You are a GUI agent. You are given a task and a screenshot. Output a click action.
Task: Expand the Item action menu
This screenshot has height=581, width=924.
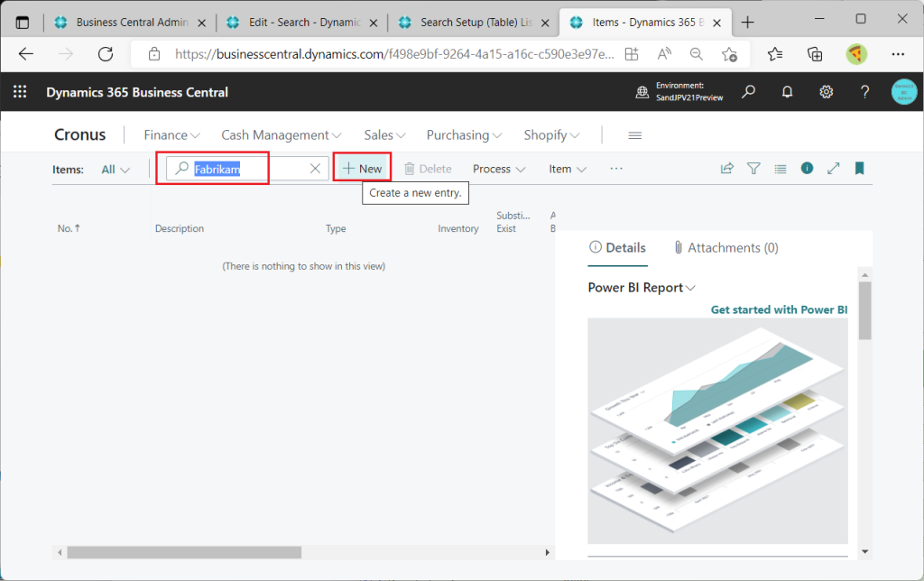[x=568, y=169]
